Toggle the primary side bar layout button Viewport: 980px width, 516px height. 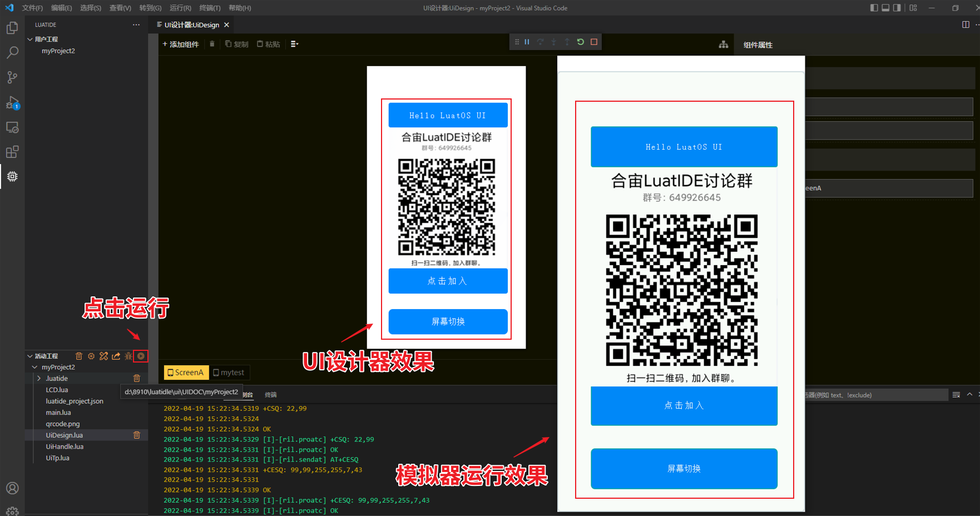pos(874,8)
